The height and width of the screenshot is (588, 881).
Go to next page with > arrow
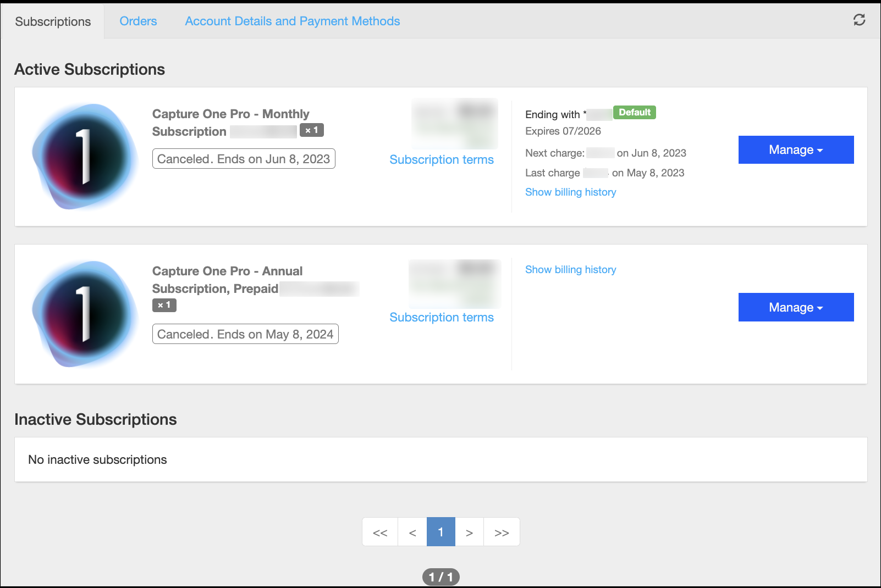tap(469, 532)
